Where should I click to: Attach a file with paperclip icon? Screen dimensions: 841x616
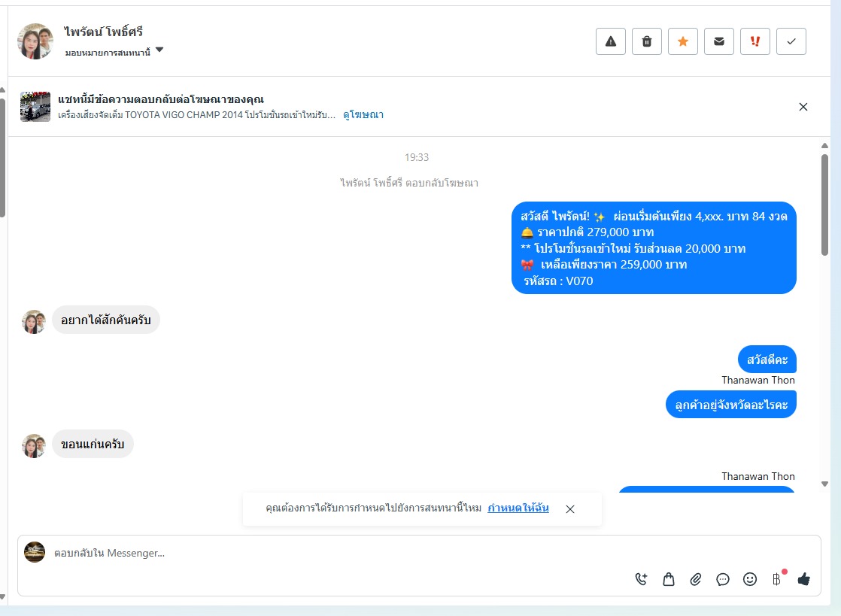tap(696, 579)
